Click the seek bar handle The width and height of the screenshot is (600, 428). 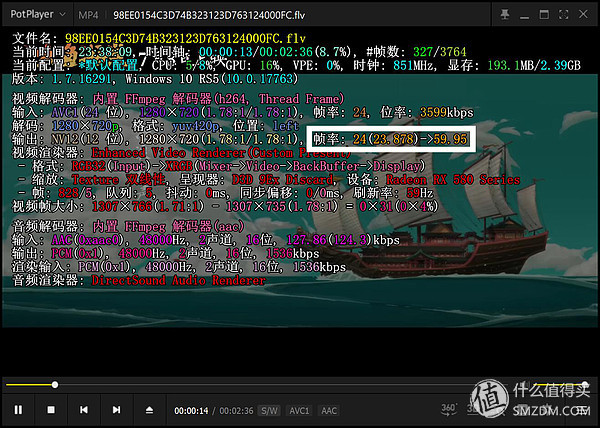point(55,384)
